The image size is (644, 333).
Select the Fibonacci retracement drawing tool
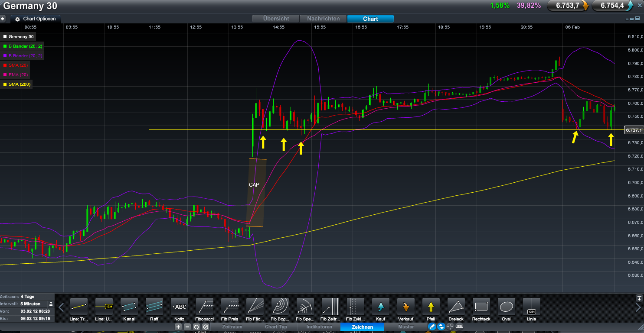click(x=204, y=307)
